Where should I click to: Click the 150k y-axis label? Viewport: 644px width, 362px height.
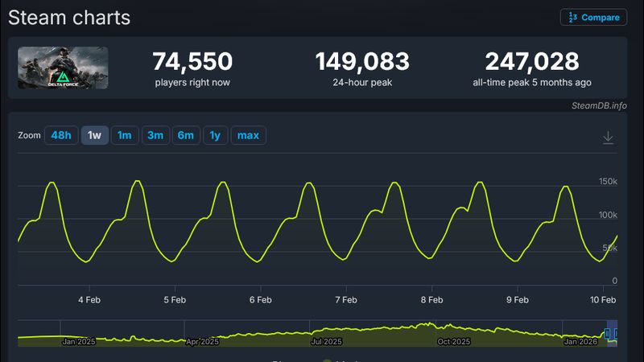608,182
